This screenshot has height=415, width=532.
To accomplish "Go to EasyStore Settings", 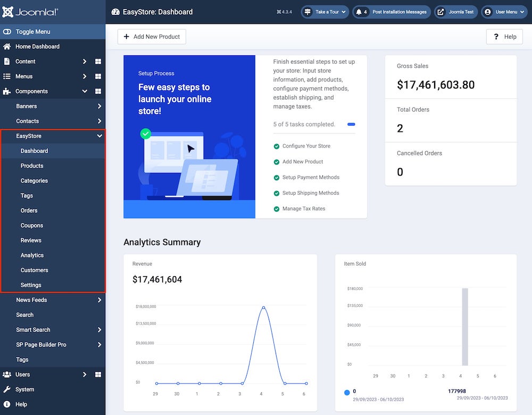I will click(x=31, y=285).
